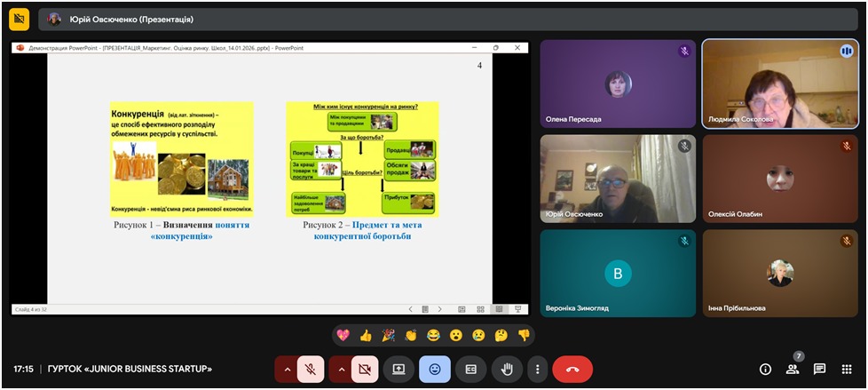Send the thumbs up reaction
The width and height of the screenshot is (868, 390).
tap(366, 335)
